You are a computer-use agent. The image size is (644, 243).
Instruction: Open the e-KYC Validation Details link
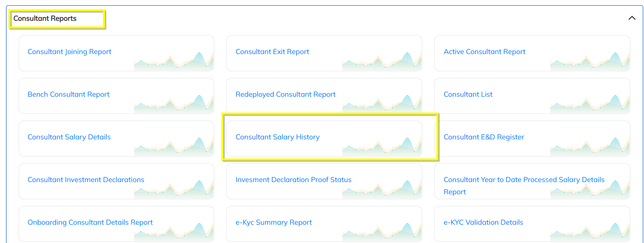click(483, 222)
